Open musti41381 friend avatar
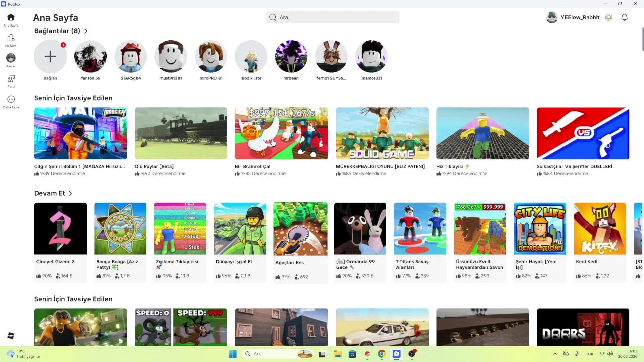This screenshot has height=362, width=644. click(x=171, y=56)
